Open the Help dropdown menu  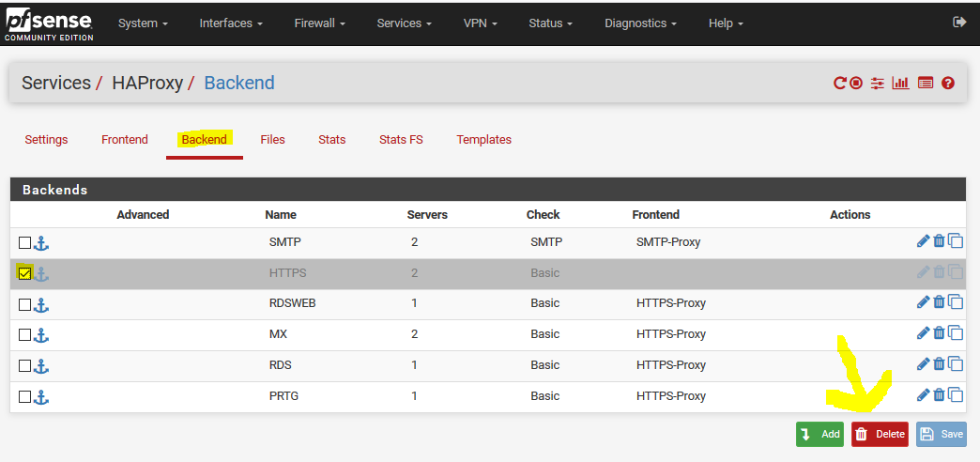tap(726, 23)
